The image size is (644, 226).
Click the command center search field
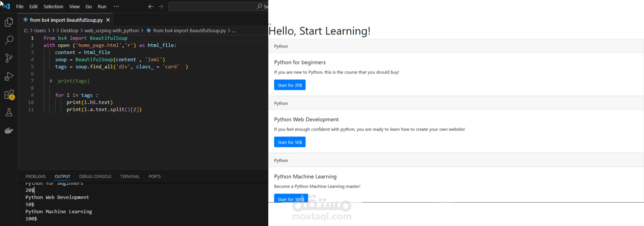coord(218,6)
